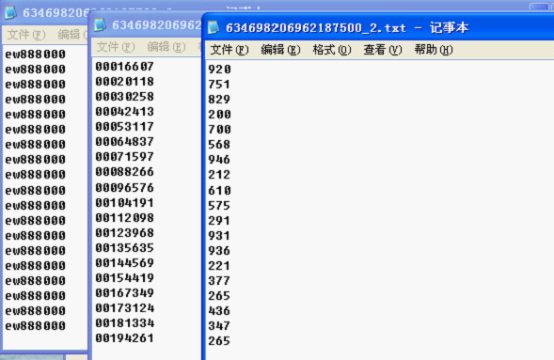Click line 436 in the front window
Screen dimensions: 554x360
pos(219,311)
